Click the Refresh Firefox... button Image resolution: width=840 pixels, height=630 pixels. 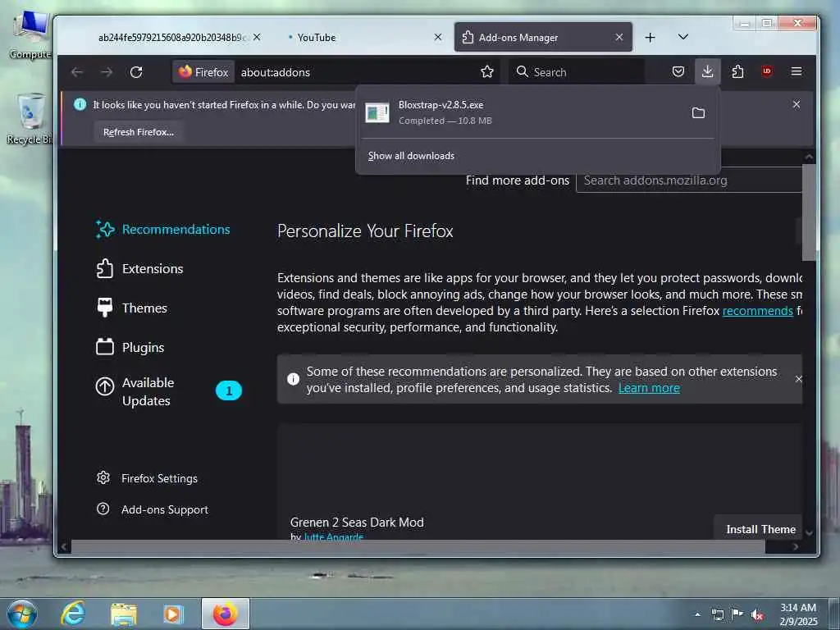pos(138,132)
